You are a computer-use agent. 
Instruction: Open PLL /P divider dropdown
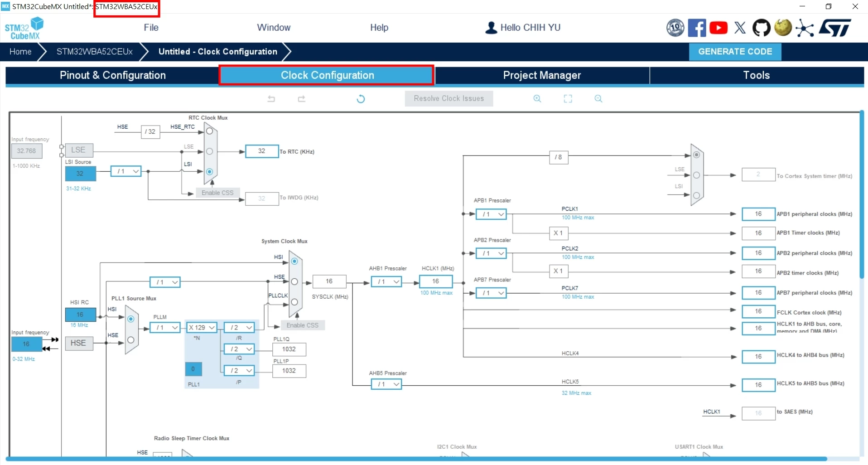(239, 371)
